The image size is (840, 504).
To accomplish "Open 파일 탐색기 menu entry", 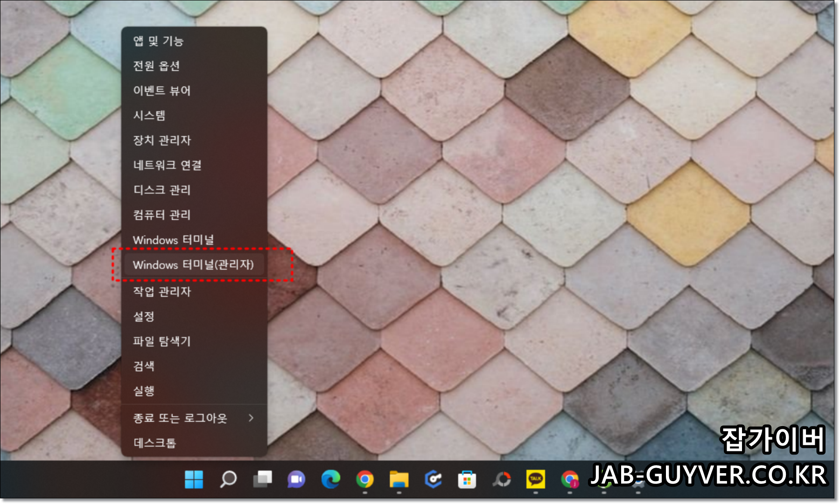I will click(x=194, y=341).
